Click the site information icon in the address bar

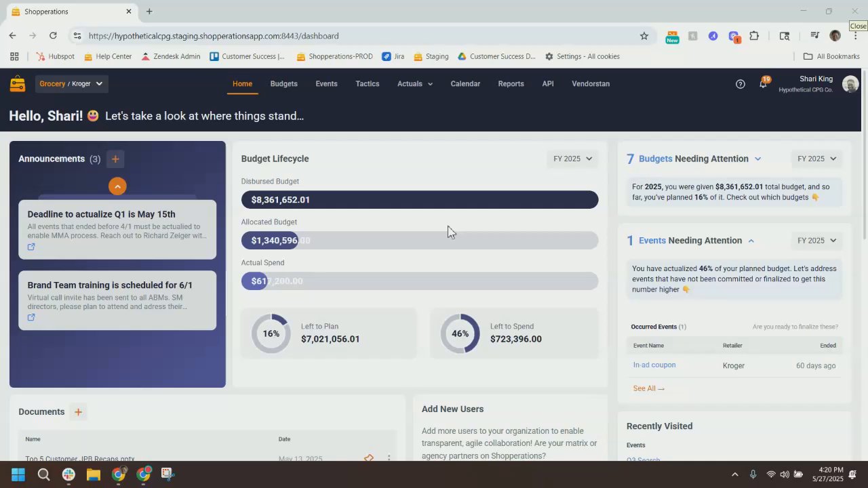tap(77, 36)
